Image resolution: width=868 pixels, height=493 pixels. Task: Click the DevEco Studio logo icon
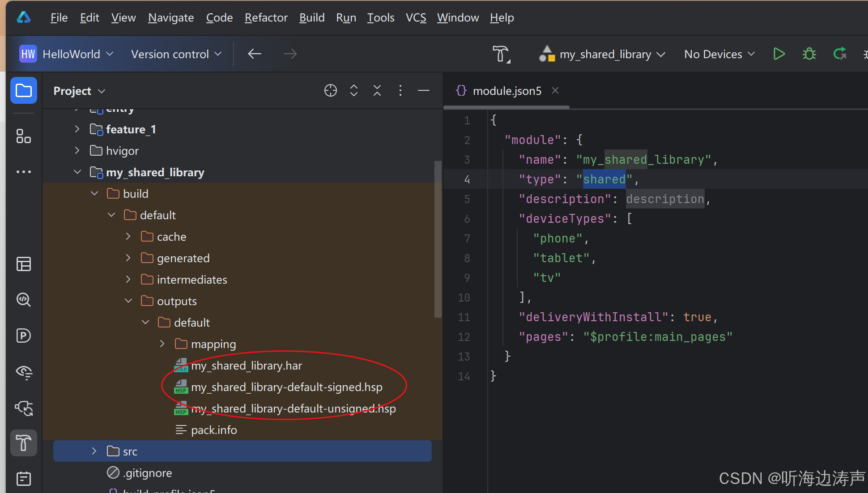point(24,17)
